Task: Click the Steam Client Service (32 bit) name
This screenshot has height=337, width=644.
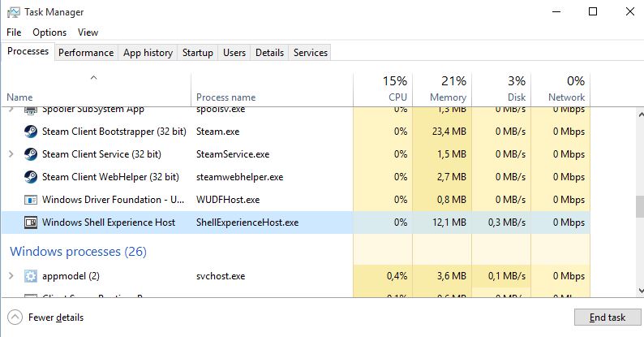Action: tap(101, 154)
